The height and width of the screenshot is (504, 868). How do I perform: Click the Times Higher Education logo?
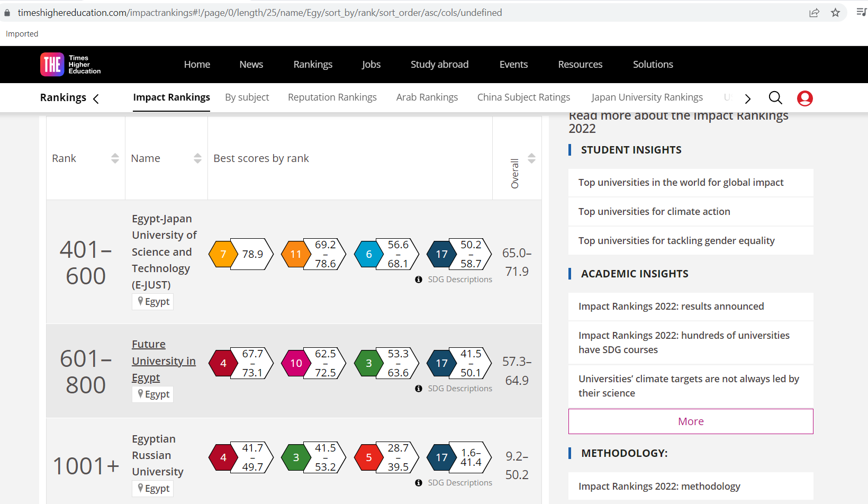[70, 65]
